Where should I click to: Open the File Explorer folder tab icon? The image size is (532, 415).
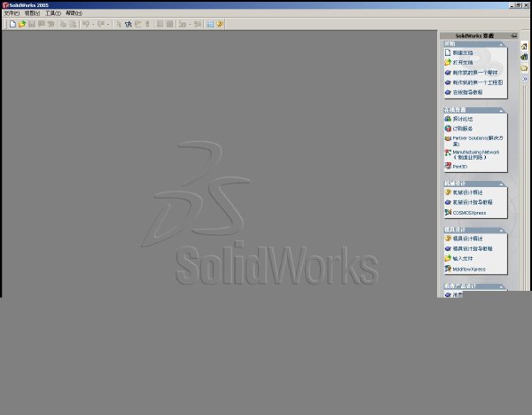(x=524, y=68)
